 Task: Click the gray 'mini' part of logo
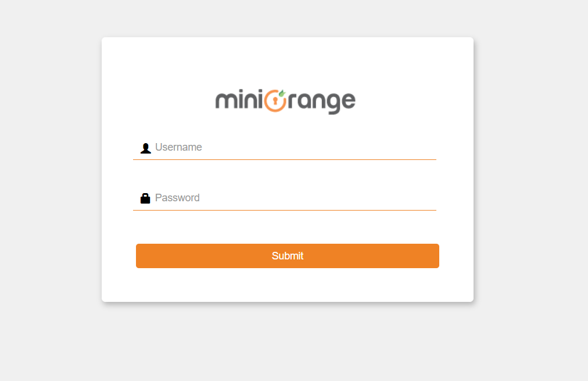pyautogui.click(x=239, y=100)
